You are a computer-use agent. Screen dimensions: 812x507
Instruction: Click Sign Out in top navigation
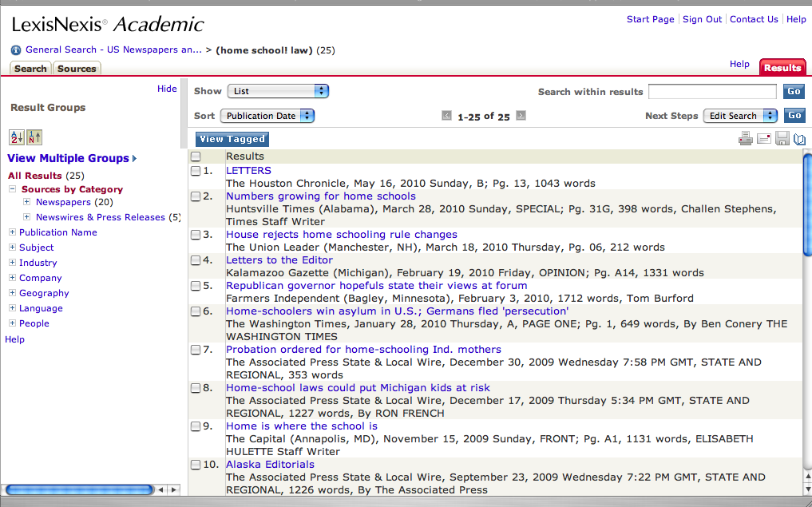(x=702, y=19)
